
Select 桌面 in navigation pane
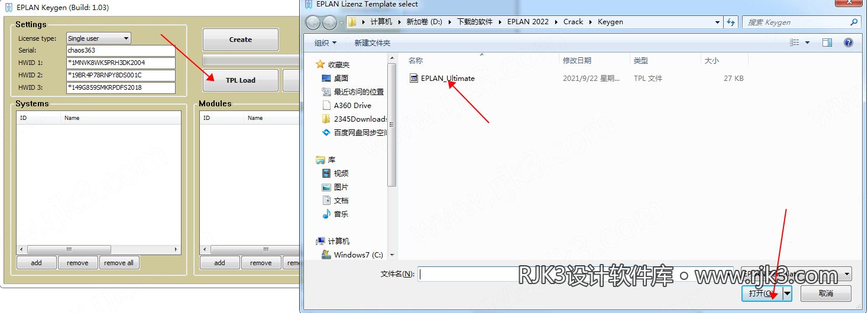pyautogui.click(x=335, y=78)
